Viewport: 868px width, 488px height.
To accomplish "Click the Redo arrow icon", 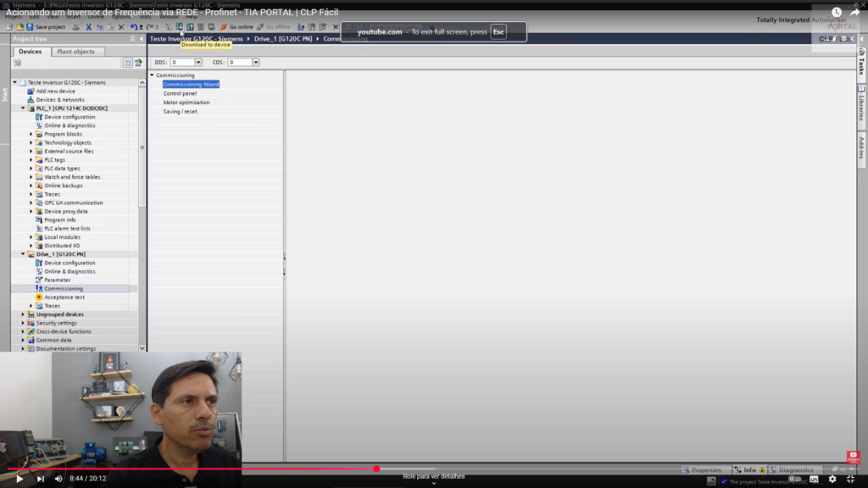I will pyautogui.click(x=150, y=26).
